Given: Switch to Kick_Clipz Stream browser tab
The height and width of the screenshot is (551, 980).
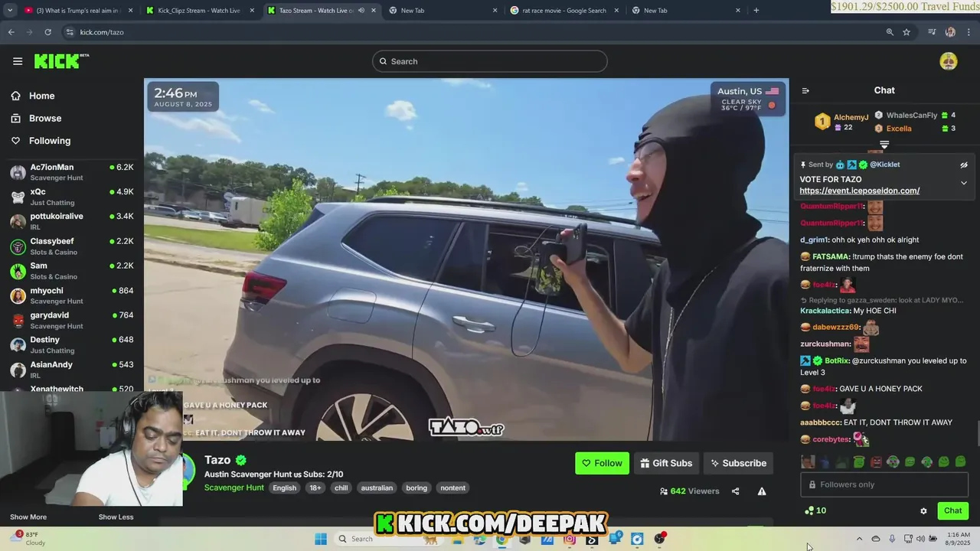Looking at the screenshot, I should coord(198,11).
